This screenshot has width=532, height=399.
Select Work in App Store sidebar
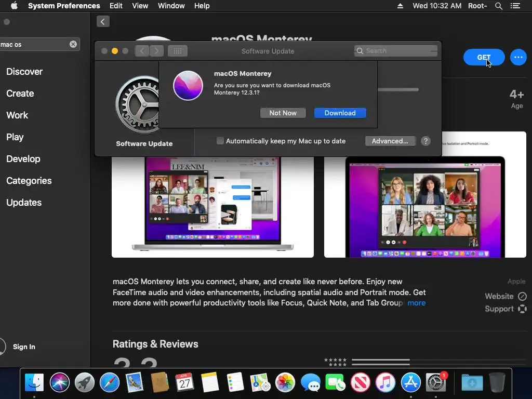coord(17,115)
